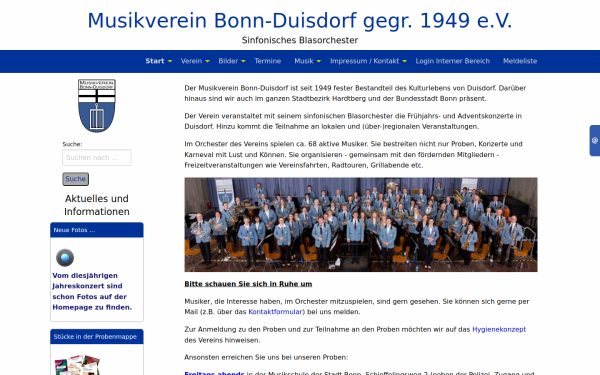Click the Aktuelles und Informationen heading
Screen dimensions: 600x375
click(97, 205)
